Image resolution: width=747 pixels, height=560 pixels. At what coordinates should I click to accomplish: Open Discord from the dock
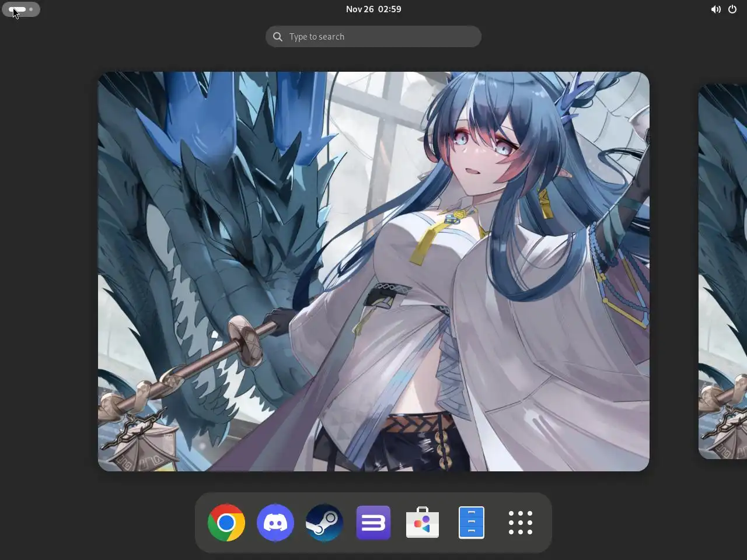coord(275,523)
